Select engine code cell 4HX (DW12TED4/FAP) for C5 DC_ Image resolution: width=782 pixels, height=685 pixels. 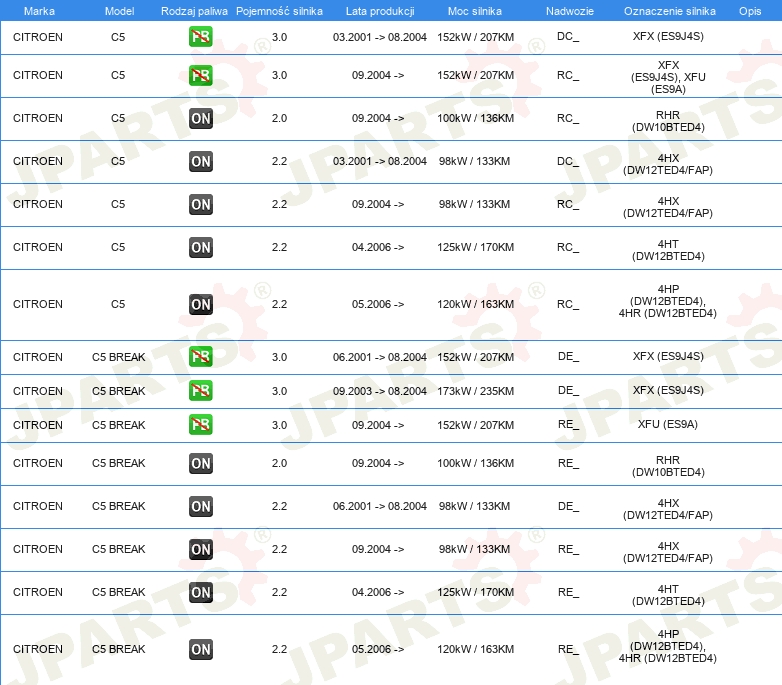668,164
